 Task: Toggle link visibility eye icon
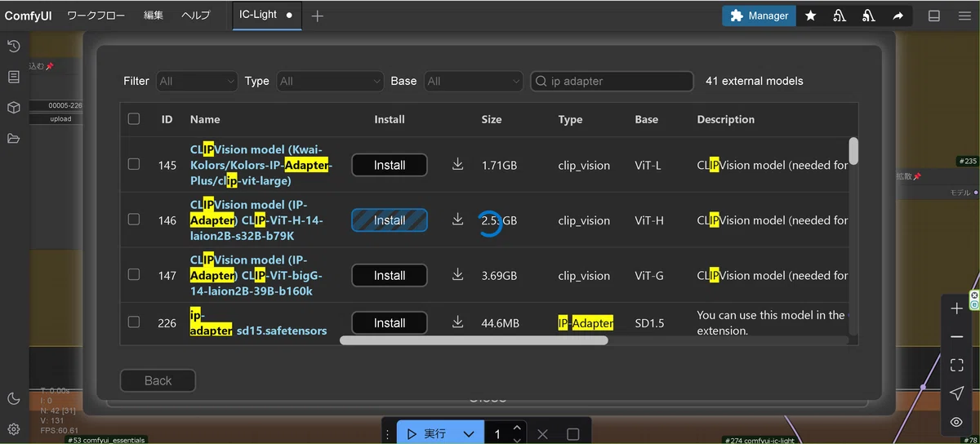[956, 422]
